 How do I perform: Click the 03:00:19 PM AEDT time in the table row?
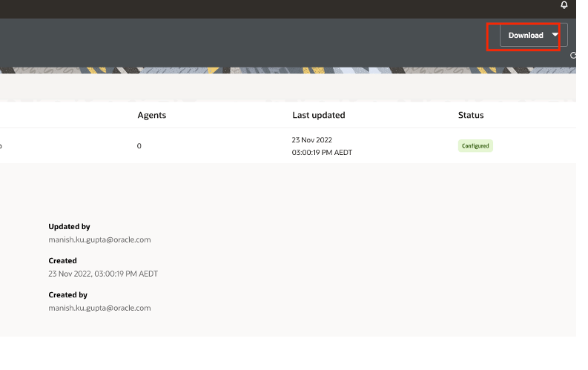click(322, 152)
